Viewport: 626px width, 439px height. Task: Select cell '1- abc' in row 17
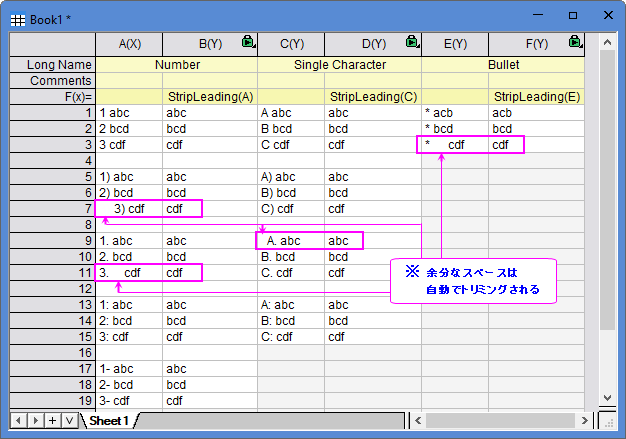129,369
